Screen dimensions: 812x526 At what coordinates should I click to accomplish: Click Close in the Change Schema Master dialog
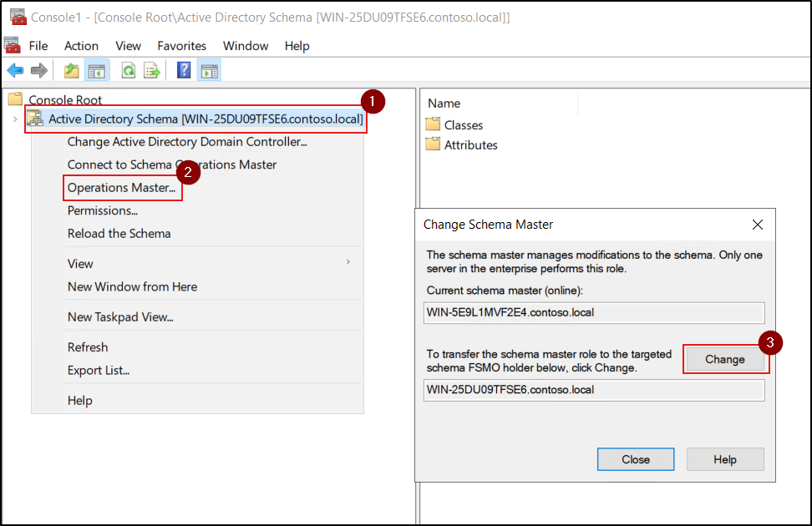(x=636, y=459)
